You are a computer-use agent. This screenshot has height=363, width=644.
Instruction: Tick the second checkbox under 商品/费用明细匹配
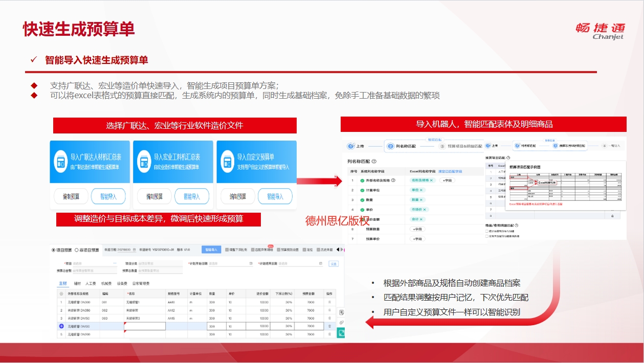tap(486, 236)
